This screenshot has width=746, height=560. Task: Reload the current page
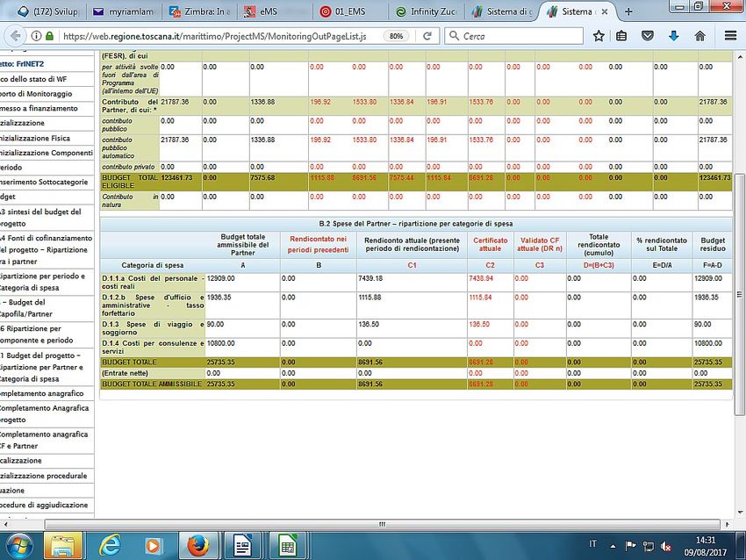coord(426,36)
